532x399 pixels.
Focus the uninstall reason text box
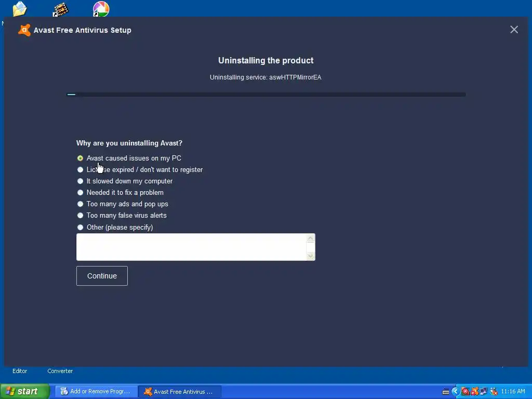click(x=191, y=247)
